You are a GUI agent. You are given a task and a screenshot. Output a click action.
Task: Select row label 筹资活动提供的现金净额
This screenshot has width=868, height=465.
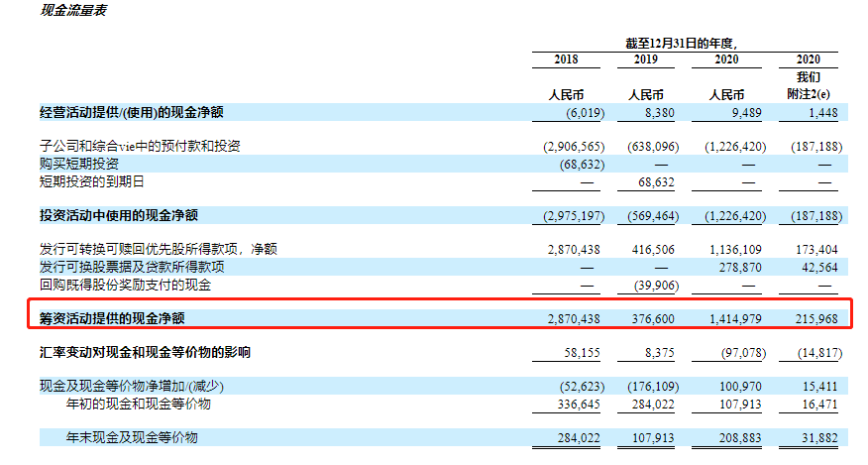point(112,318)
